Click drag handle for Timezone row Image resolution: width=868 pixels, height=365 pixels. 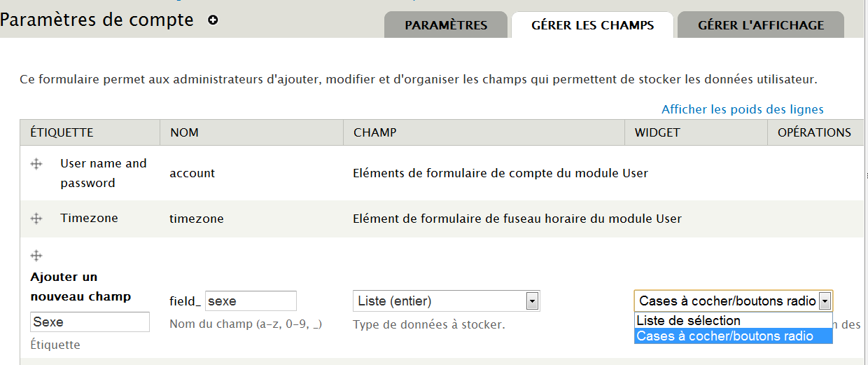[36, 219]
